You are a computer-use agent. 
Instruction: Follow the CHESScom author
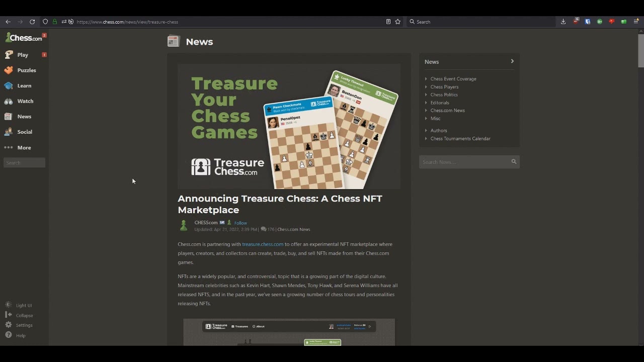tap(240, 223)
